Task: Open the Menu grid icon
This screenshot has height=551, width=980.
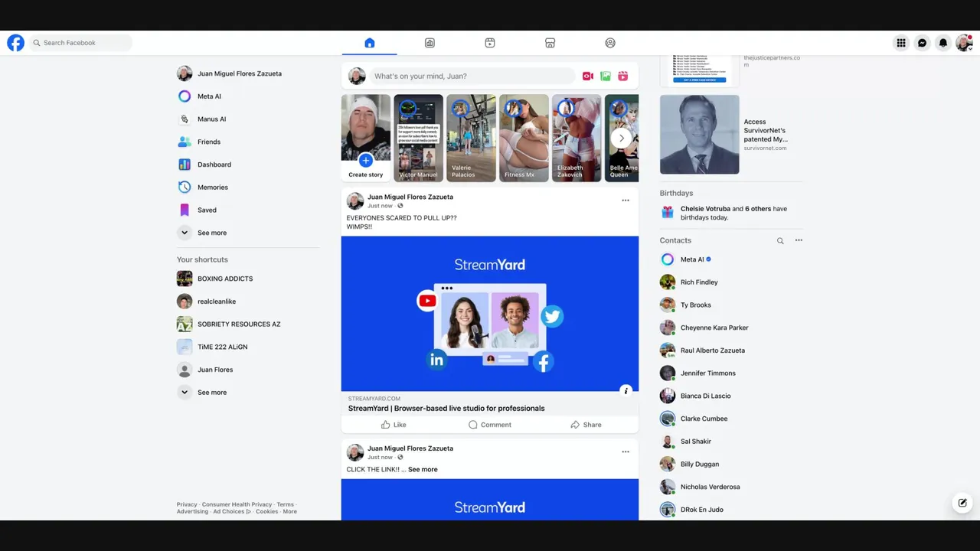Action: coord(901,43)
